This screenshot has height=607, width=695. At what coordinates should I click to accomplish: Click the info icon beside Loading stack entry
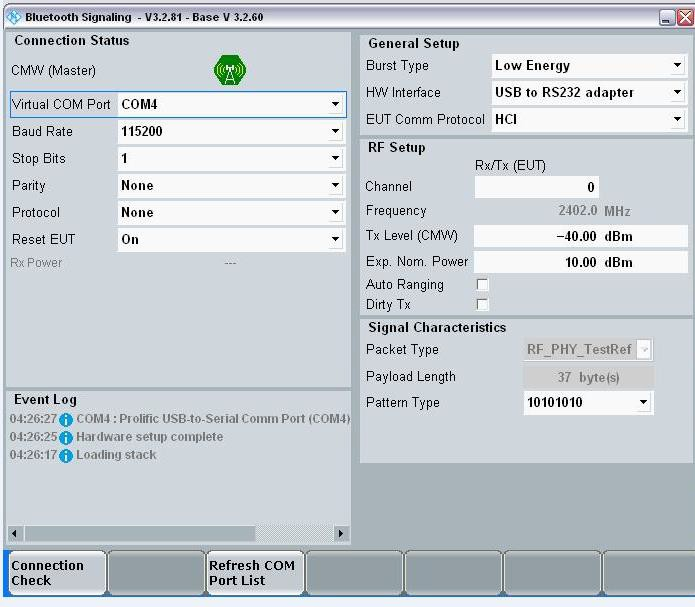pyautogui.click(x=66, y=456)
